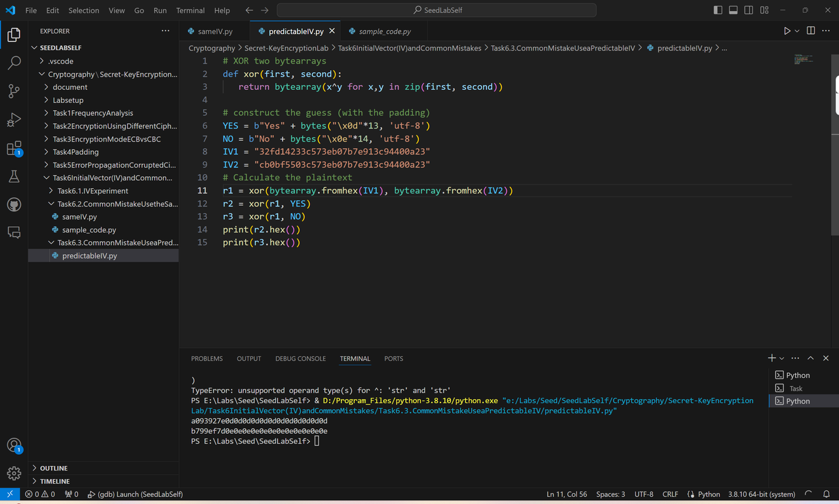Viewport: 839px width, 504px height.
Task: Toggle primary side bar visibility
Action: coord(718,10)
